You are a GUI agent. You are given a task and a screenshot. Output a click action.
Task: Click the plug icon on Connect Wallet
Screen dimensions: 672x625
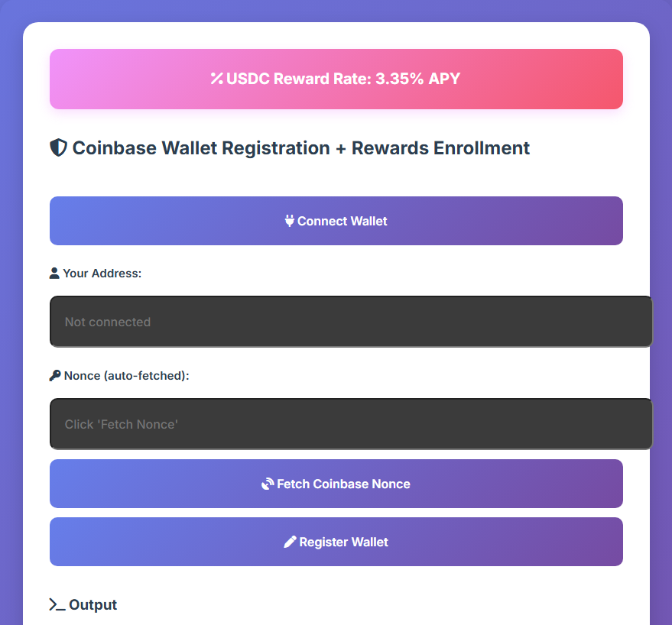[289, 221]
